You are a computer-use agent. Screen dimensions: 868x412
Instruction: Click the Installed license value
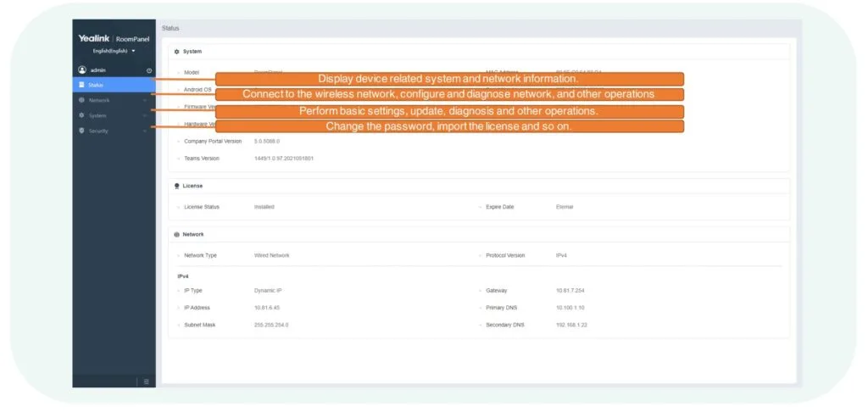pyautogui.click(x=264, y=207)
